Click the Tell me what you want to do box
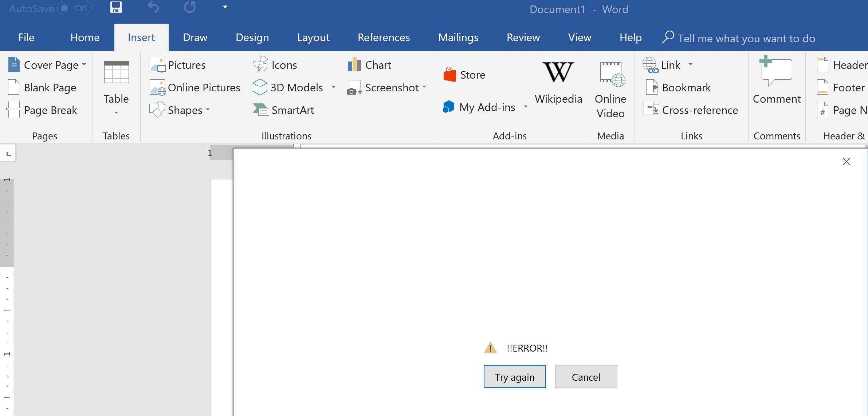Screen dimensions: 868x416 click(739, 38)
